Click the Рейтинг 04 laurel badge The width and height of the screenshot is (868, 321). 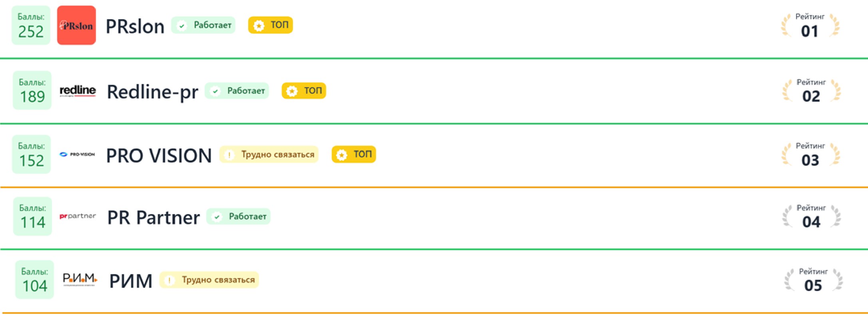tap(811, 217)
